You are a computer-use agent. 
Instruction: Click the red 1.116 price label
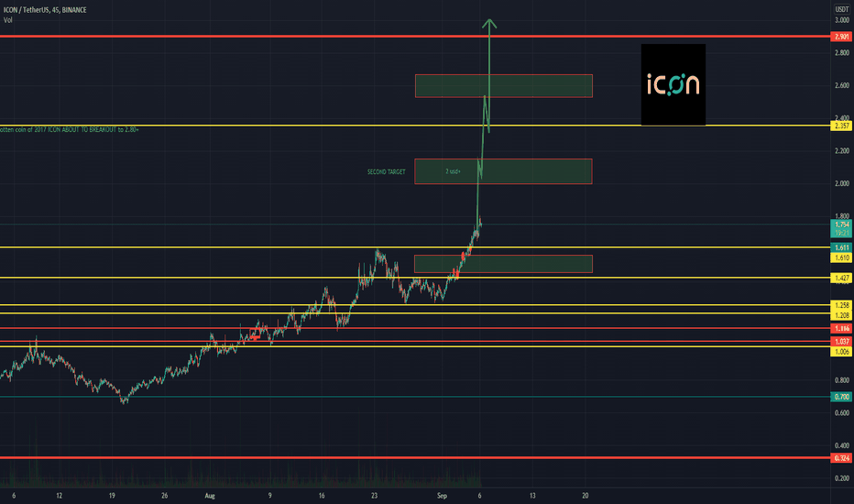coord(841,329)
